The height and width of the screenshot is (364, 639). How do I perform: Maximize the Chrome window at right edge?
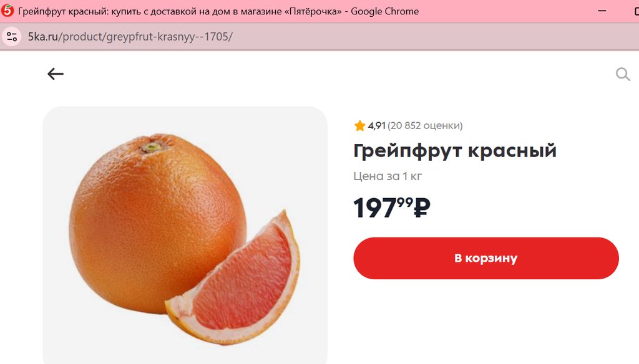[x=636, y=11]
